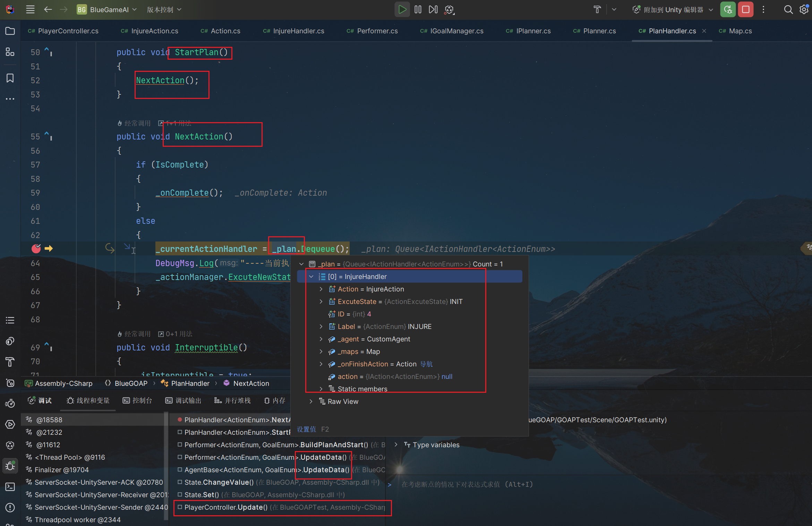
Task: Collapse the [0] = InjureHandler node
Action: (x=311, y=277)
